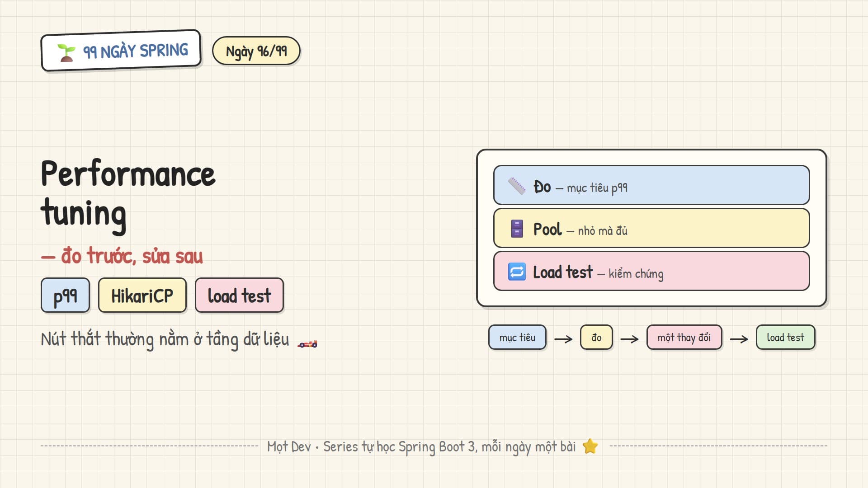Screen dimensions: 868x488
Task: Click the file cabinet icon beside Pool
Action: [x=517, y=229]
